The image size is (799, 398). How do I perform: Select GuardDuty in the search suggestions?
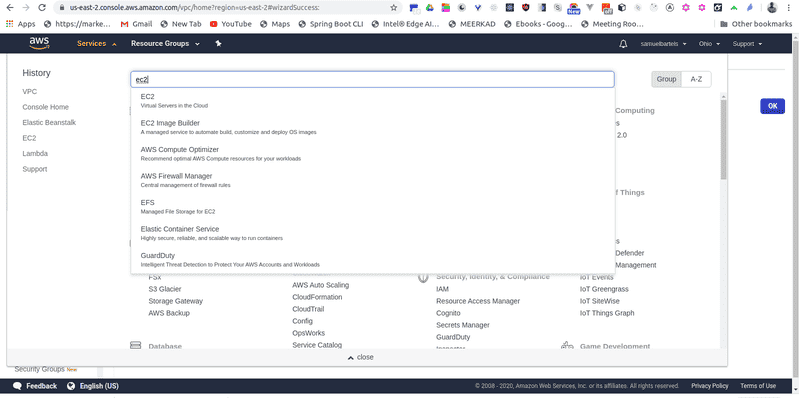tap(372, 259)
